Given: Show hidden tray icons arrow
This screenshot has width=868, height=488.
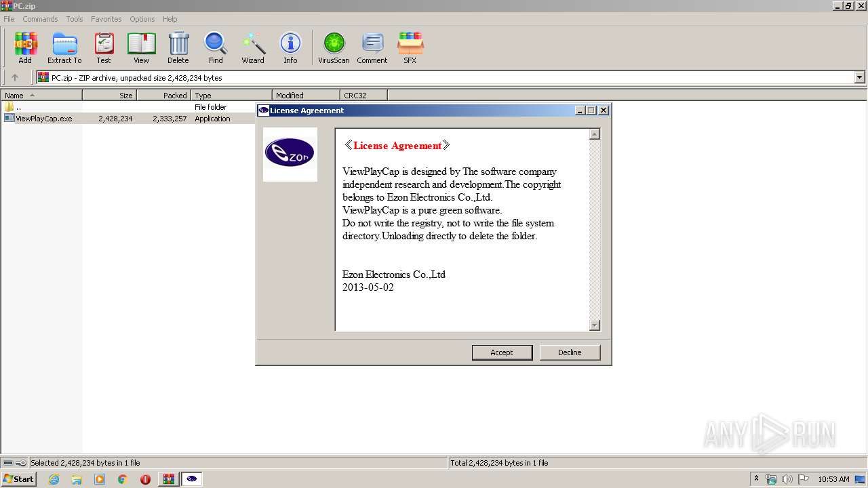Looking at the screenshot, I should [757, 479].
